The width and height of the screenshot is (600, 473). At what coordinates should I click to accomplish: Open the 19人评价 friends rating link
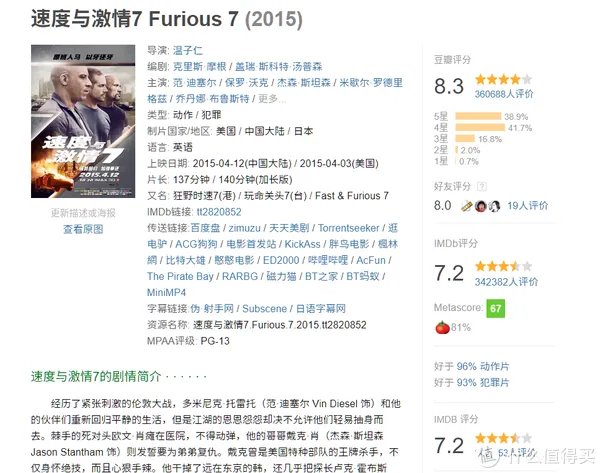528,205
